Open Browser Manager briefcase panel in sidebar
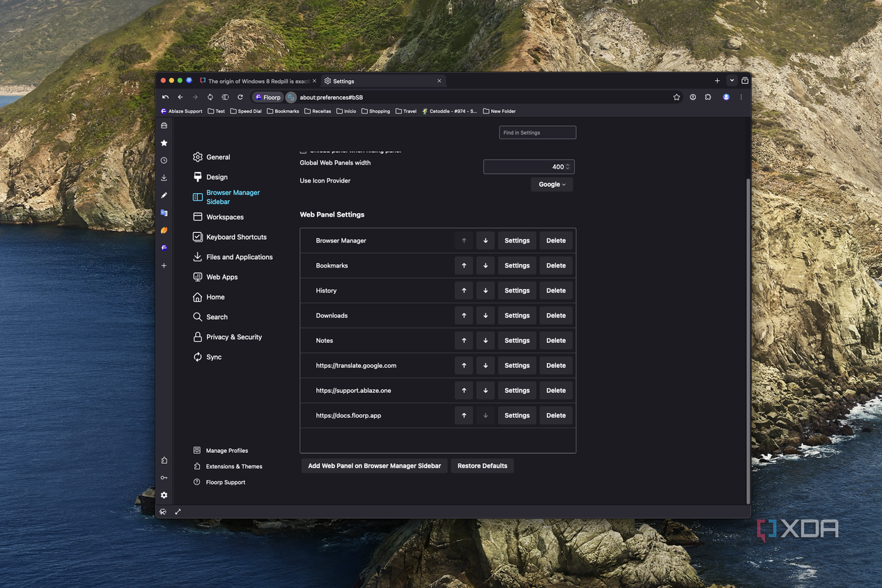882x588 pixels. (164, 125)
